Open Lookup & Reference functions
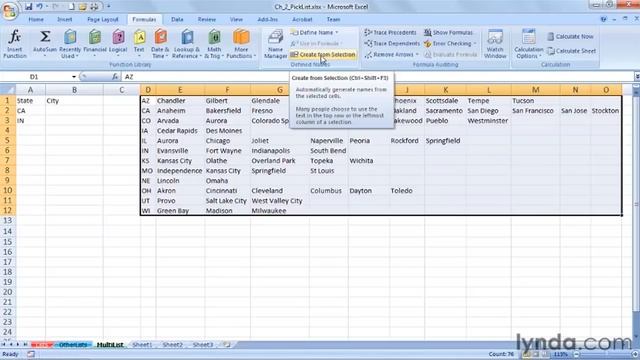 tap(187, 44)
